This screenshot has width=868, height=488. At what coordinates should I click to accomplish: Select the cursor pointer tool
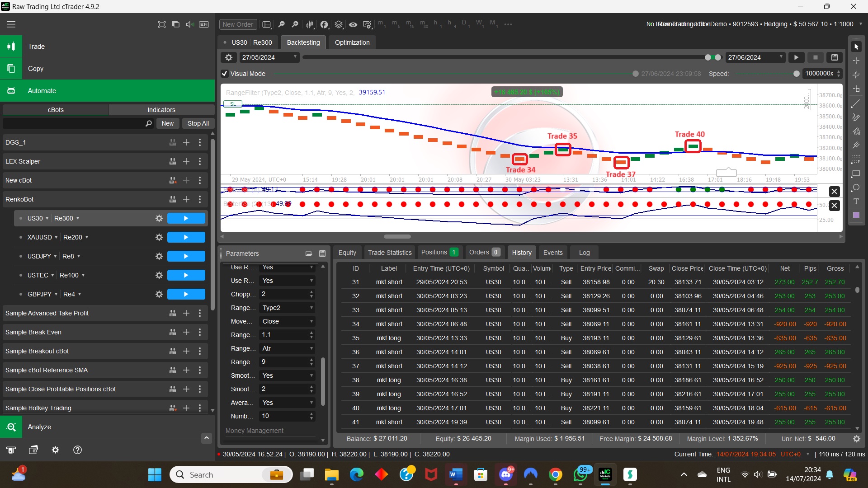pos(856,47)
